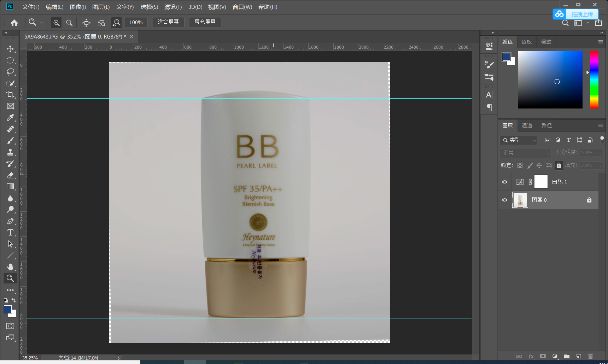Select the Pen tool
This screenshot has width=608, height=364.
[10, 221]
